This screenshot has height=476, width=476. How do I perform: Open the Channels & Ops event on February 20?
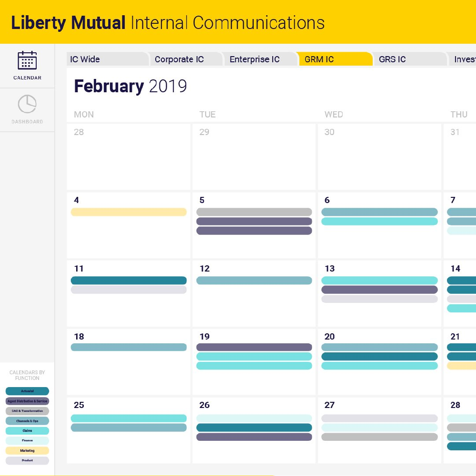[x=379, y=347]
